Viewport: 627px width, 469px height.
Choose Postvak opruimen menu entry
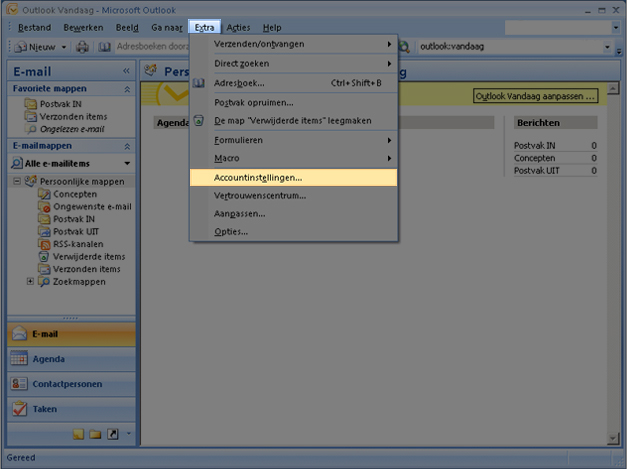[294, 103]
